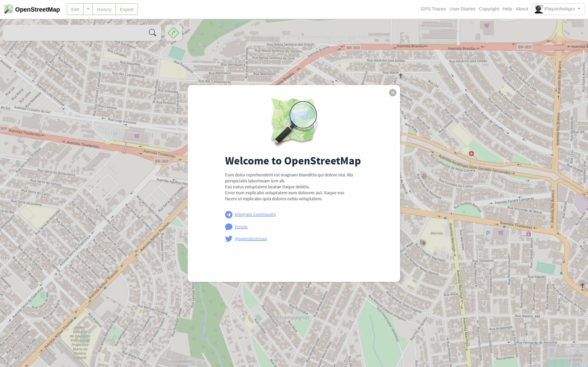
Task: Open the telegram Community link
Action: [x=255, y=214]
